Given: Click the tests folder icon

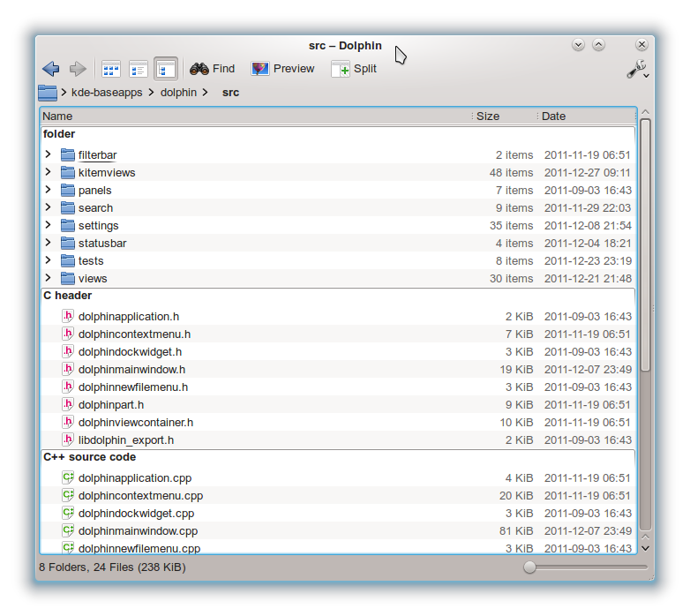Looking at the screenshot, I should click(67, 260).
